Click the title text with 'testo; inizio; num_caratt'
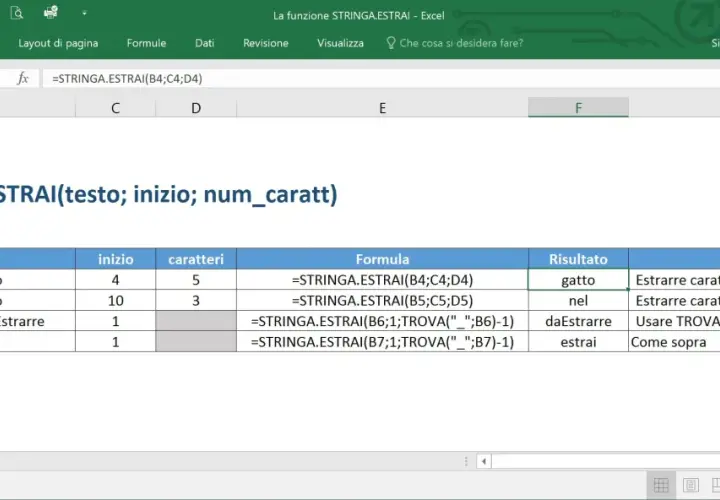This screenshot has height=500, width=720. coord(169,194)
